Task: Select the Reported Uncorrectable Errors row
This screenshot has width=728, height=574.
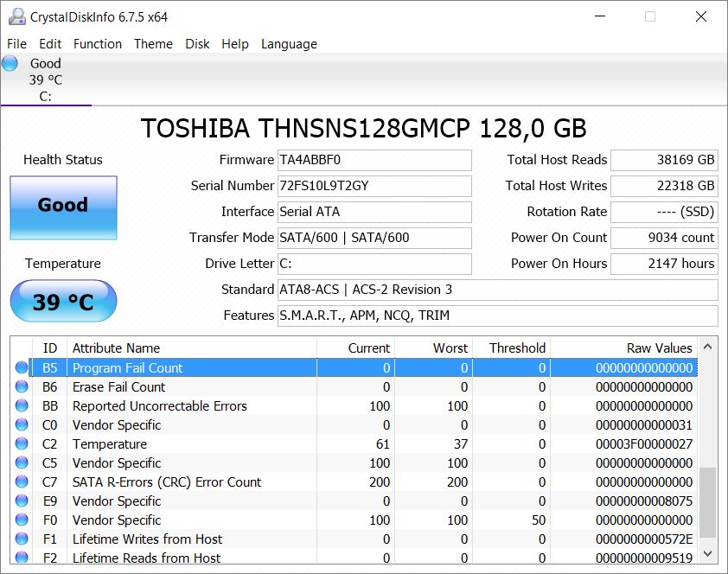Action: (x=355, y=405)
